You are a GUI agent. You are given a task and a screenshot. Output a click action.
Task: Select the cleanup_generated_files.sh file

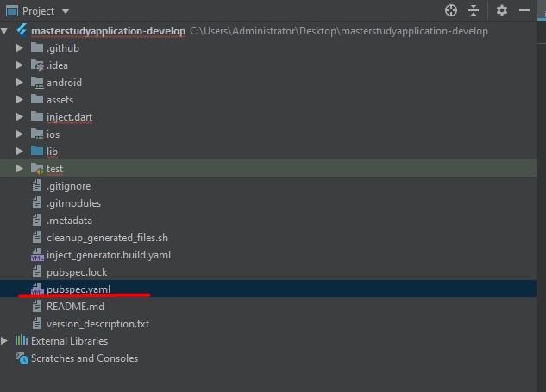click(107, 238)
